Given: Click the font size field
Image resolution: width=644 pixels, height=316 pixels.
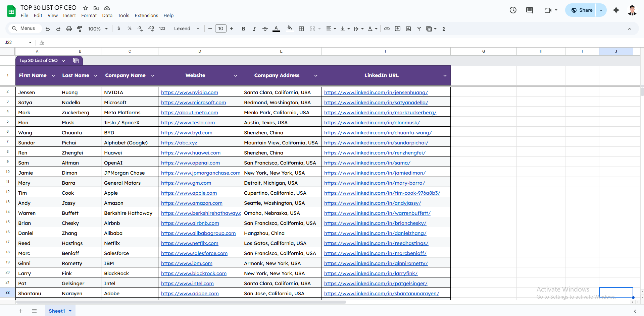Looking at the screenshot, I should click(x=221, y=29).
